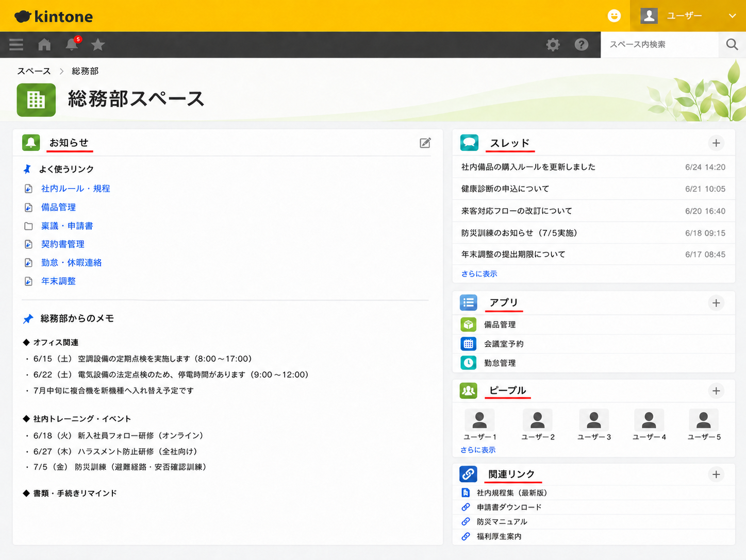Click the green 総務部 space building icon
This screenshot has width=746, height=560.
click(x=36, y=100)
